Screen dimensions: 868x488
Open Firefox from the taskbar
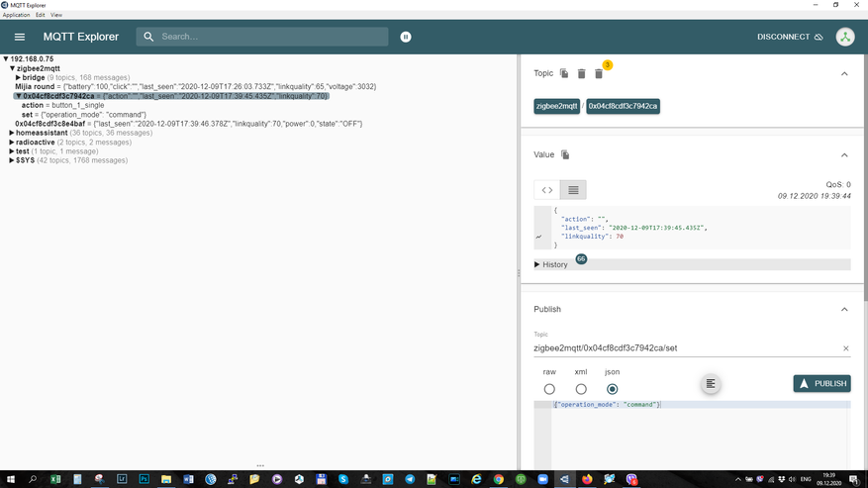(587, 479)
